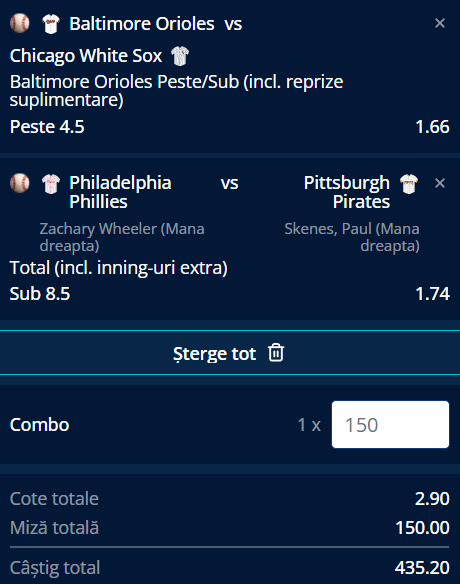This screenshot has height=584, width=460.
Task: Click the Sub 8.5 selection
Action: (x=40, y=293)
